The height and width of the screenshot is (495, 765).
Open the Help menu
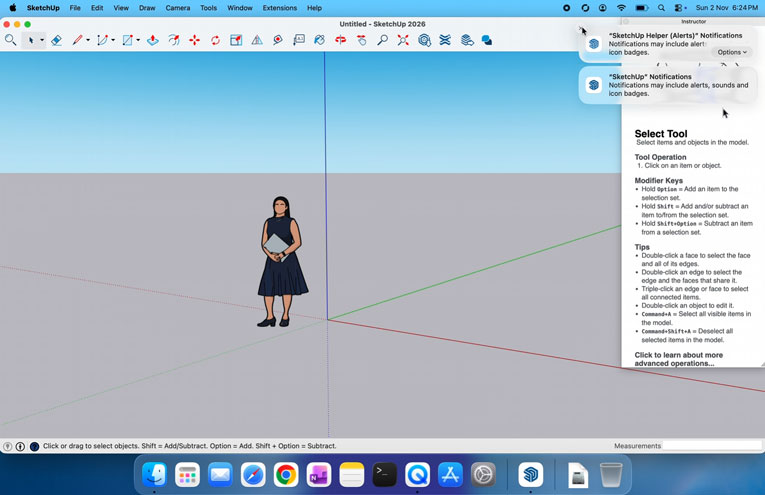(x=314, y=8)
